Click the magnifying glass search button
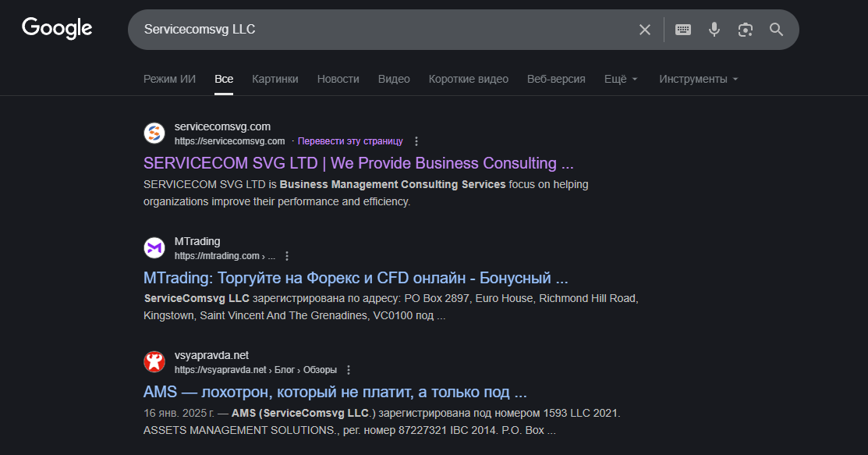Image resolution: width=868 pixels, height=455 pixels. coord(776,30)
